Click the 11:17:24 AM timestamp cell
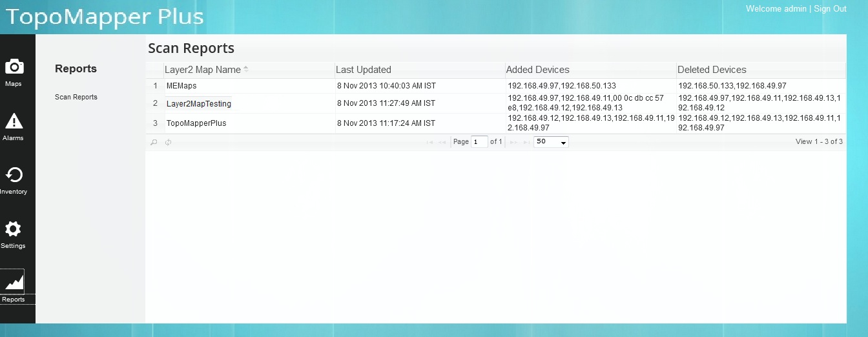Image resolution: width=868 pixels, height=337 pixels. click(420, 123)
